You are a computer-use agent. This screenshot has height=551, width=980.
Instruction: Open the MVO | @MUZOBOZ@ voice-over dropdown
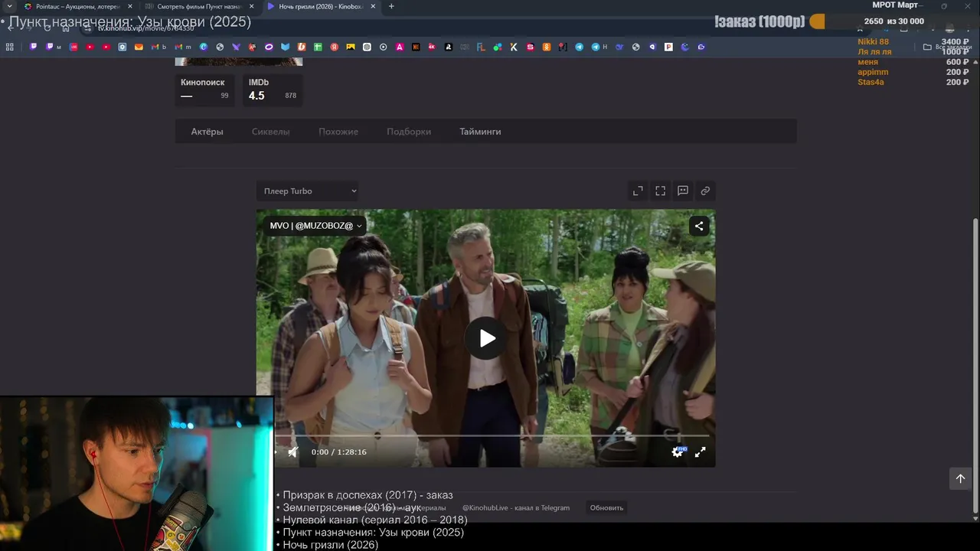pos(315,226)
